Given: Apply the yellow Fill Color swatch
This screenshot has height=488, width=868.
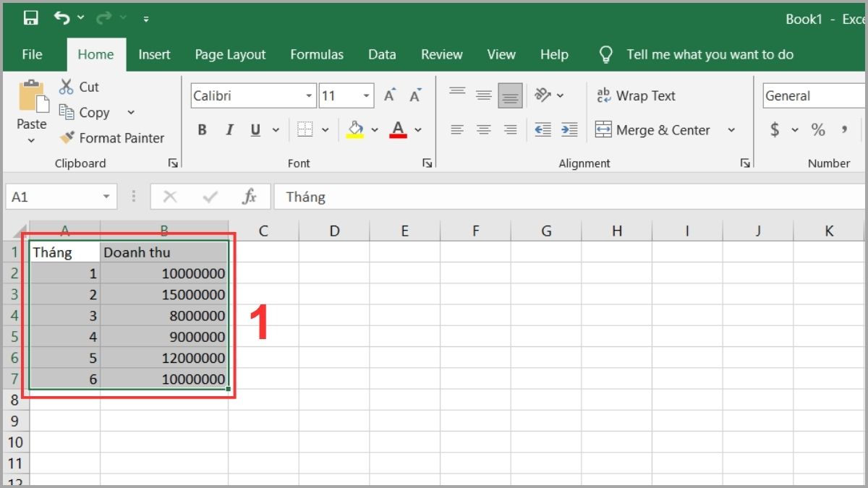Looking at the screenshot, I should (x=355, y=130).
